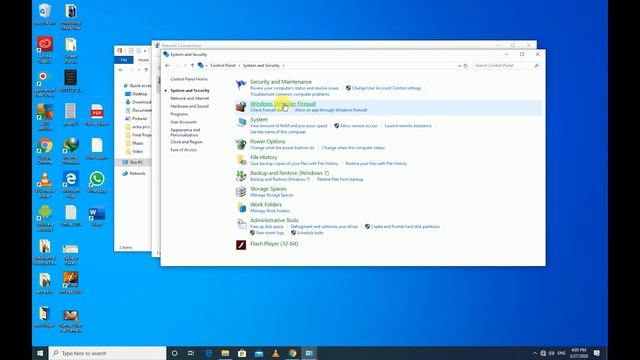Click the Work Folders icon
The image size is (640, 360).
click(241, 207)
